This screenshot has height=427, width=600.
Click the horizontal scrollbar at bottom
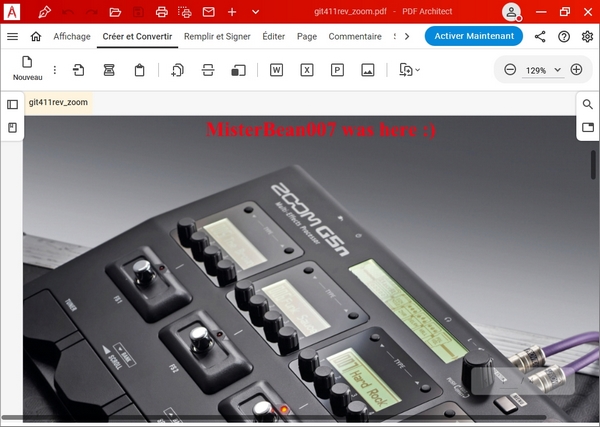coord(274,418)
